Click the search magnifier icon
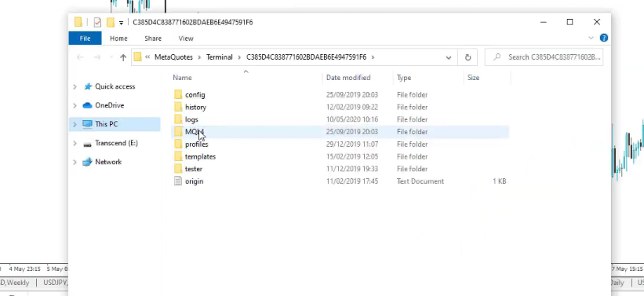 click(x=497, y=57)
